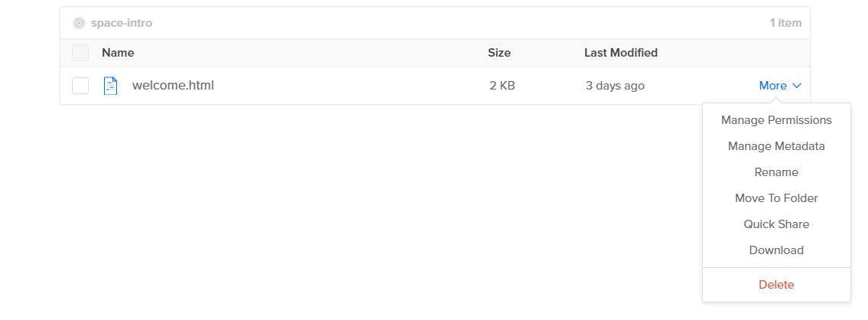Viewport: 868px width, 320px height.
Task: Collapse the More dropdown for welcome.html
Action: coord(780,86)
